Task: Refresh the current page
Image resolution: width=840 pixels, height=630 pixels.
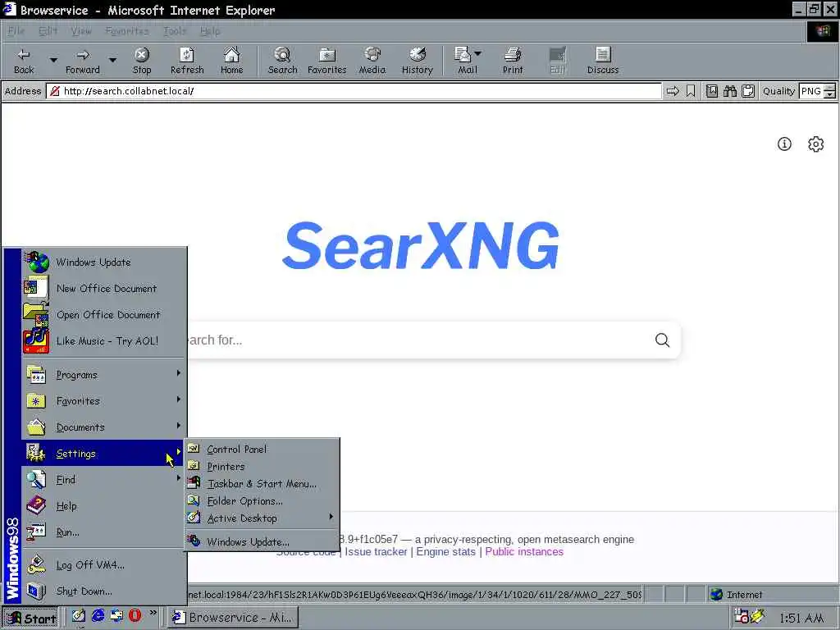Action: click(x=187, y=61)
